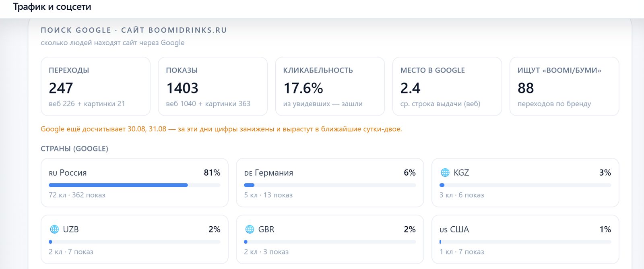Click the GBR 2% progress bar
The width and height of the screenshot is (644, 269).
pos(330,242)
